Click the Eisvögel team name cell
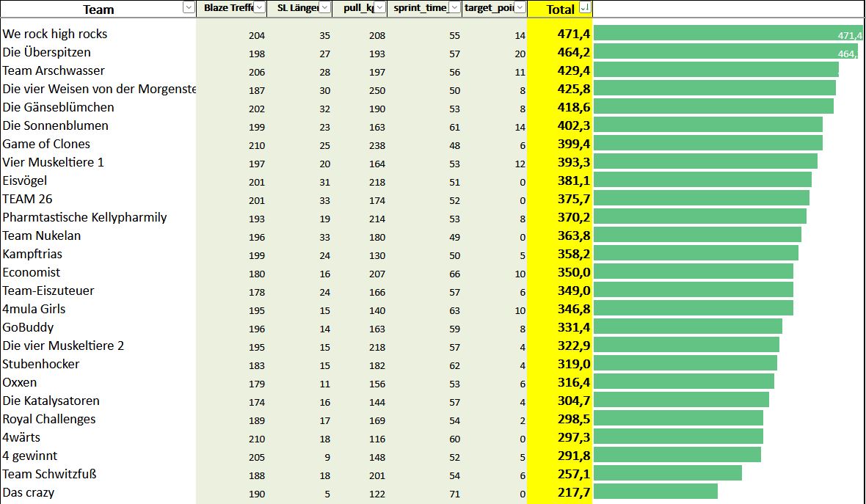 coord(29,181)
